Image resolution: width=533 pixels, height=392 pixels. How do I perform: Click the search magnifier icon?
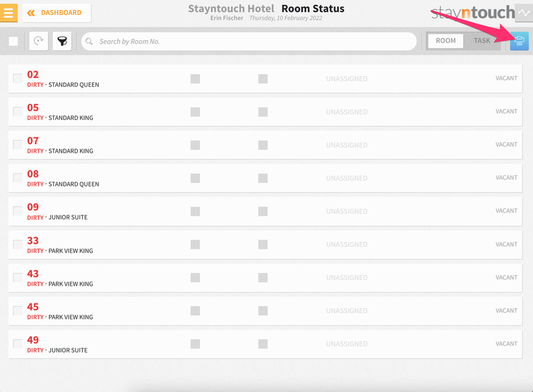(89, 42)
